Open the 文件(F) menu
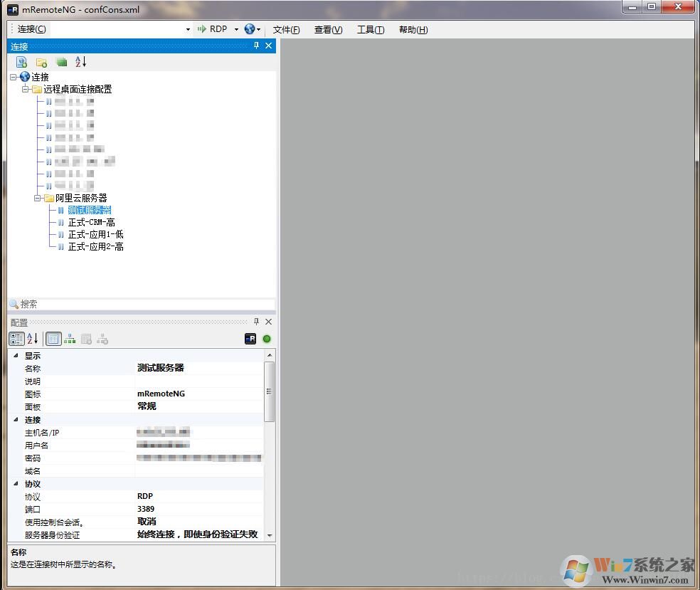700x590 pixels. tap(285, 29)
